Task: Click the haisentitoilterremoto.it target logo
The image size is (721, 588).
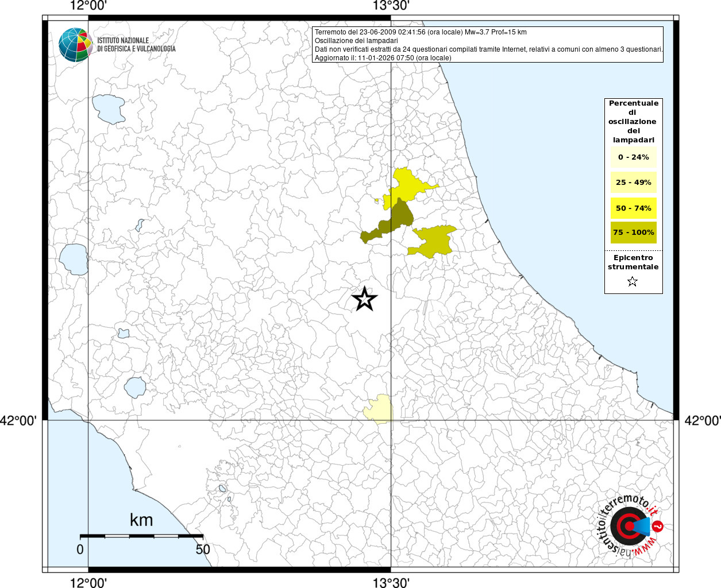Action: (x=630, y=525)
